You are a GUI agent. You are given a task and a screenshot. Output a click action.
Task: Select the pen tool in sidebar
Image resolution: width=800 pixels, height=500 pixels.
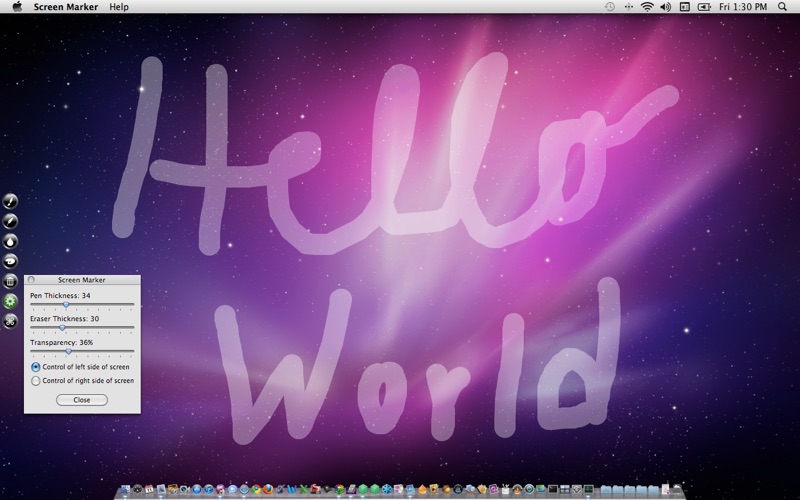(11, 201)
